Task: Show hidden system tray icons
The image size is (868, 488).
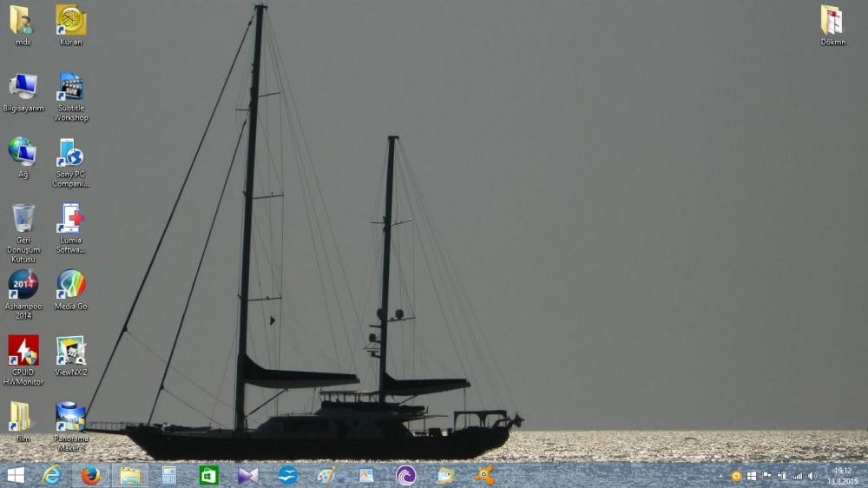Action: click(721, 476)
